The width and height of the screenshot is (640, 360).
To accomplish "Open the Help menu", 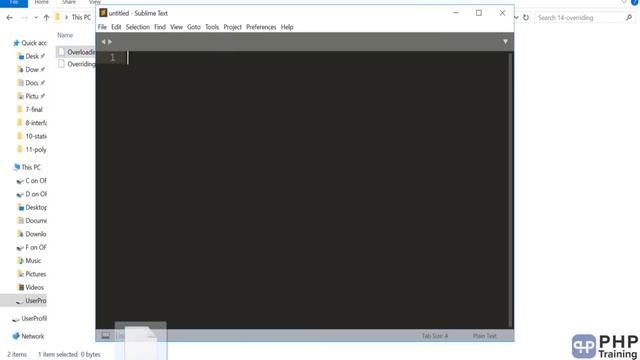I will 287,27.
